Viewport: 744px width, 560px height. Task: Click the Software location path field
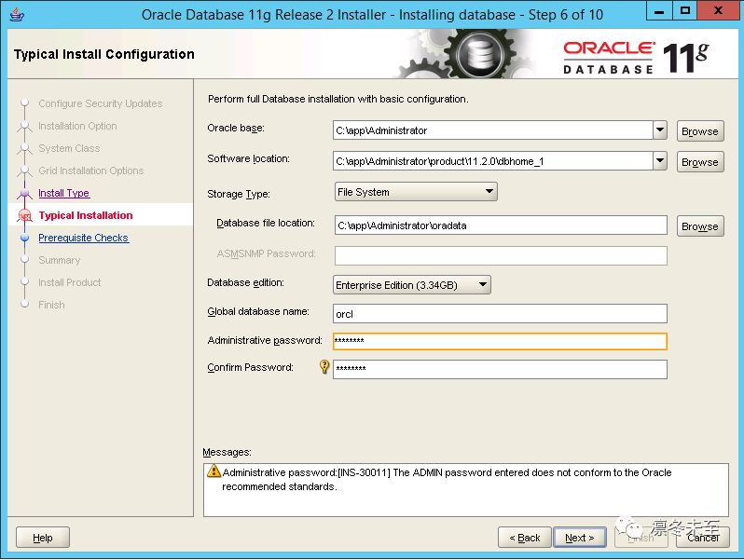tap(493, 161)
